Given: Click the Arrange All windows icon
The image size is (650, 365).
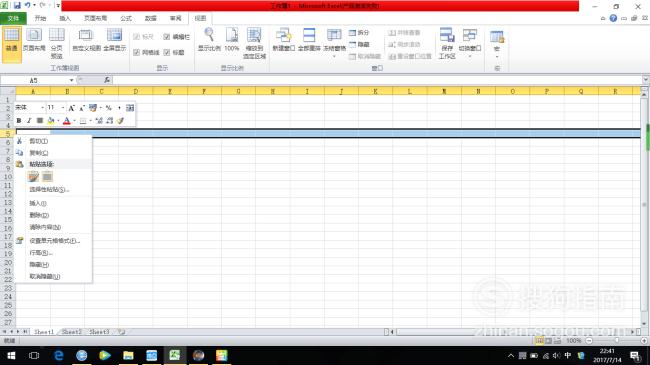Looking at the screenshot, I should pyautogui.click(x=309, y=39).
